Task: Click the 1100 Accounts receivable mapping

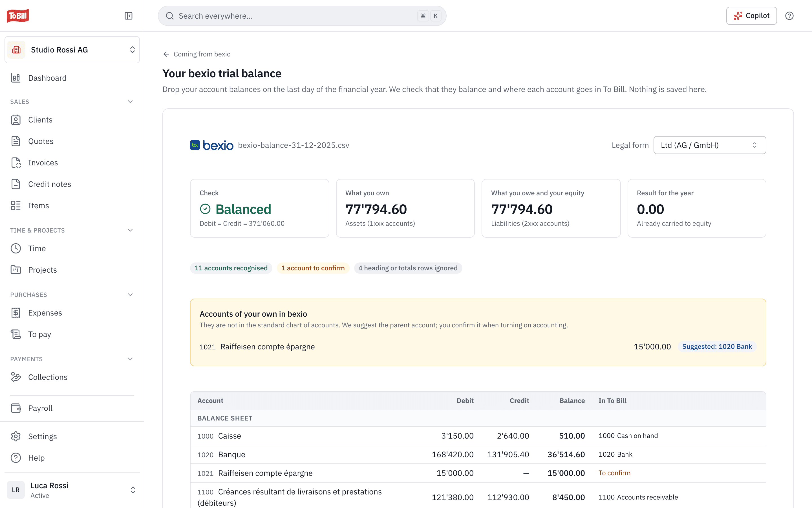Action: 638,497
